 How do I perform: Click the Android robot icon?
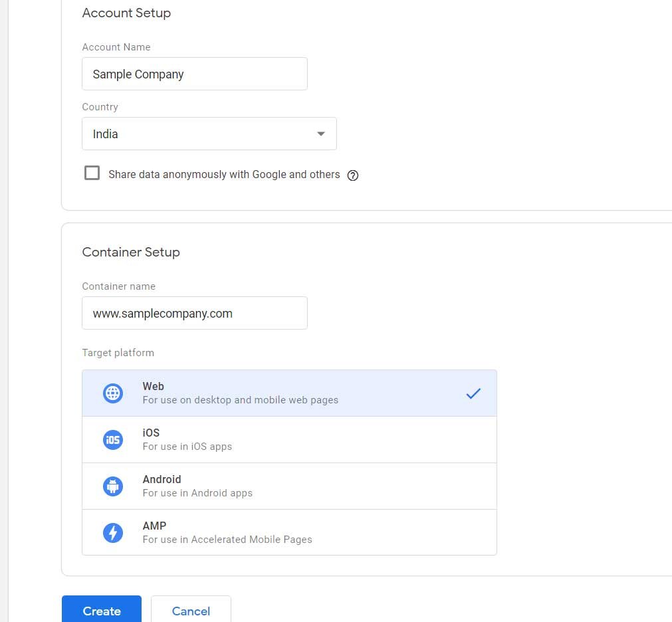(x=113, y=486)
